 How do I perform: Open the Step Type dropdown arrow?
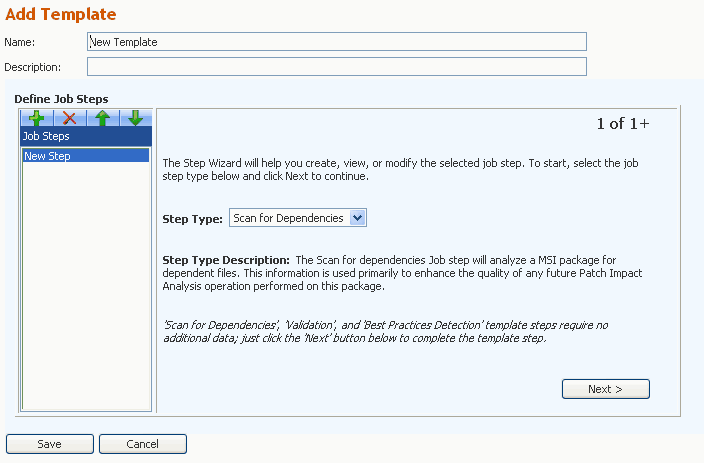[357, 218]
